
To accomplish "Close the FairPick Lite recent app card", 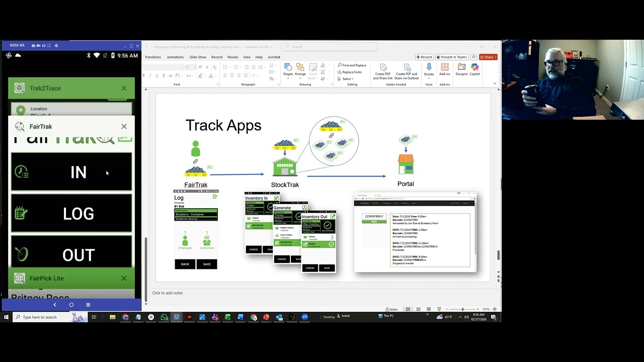I will click(x=124, y=278).
